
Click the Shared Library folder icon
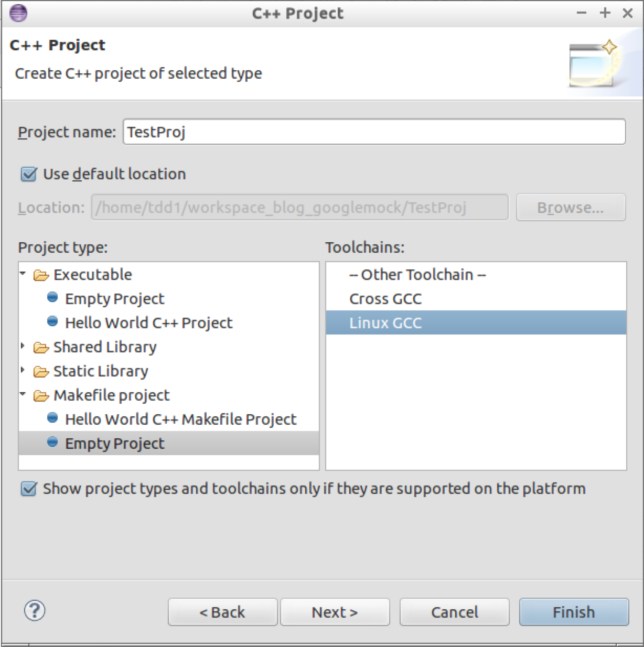pos(41,348)
